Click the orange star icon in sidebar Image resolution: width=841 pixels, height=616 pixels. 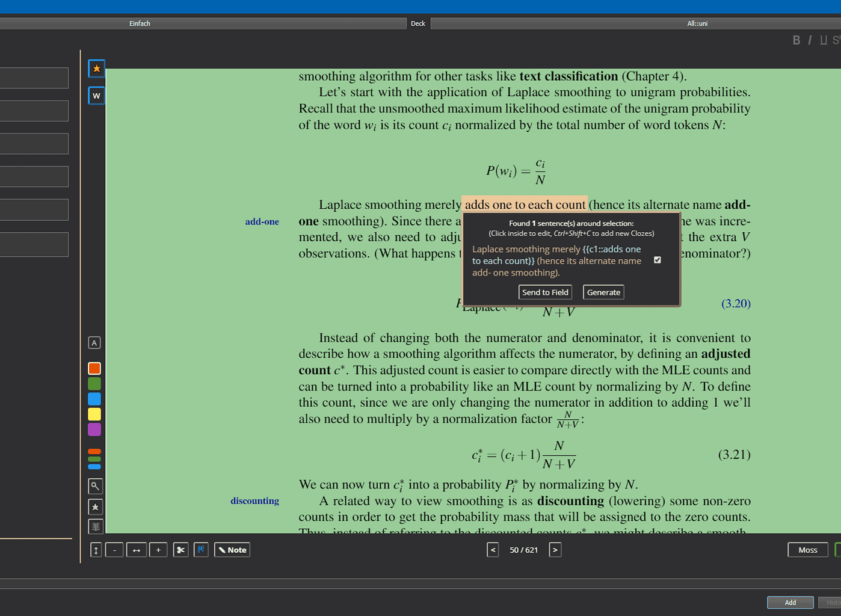96,69
